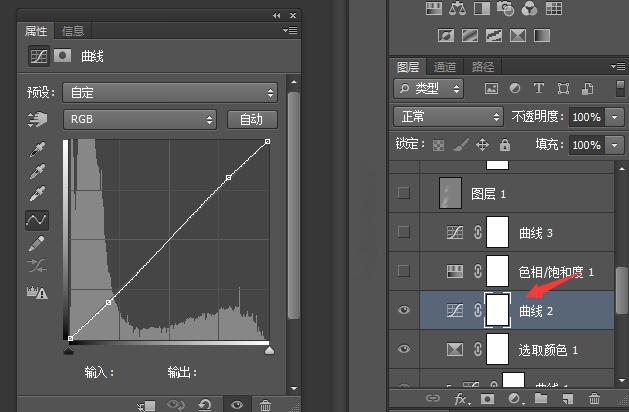Lock all layer attributes
This screenshot has width=629, height=412.
click(x=505, y=144)
